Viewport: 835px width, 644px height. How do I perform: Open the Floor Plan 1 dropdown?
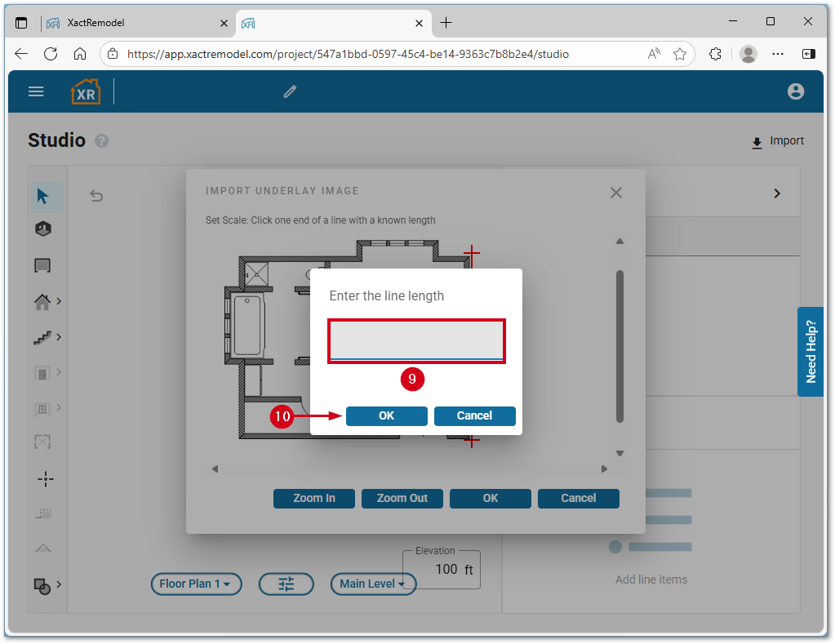(x=196, y=584)
